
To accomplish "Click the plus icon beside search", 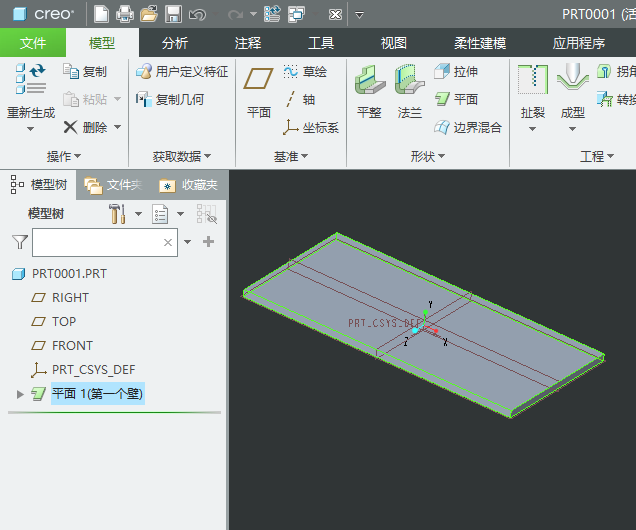I will (208, 242).
